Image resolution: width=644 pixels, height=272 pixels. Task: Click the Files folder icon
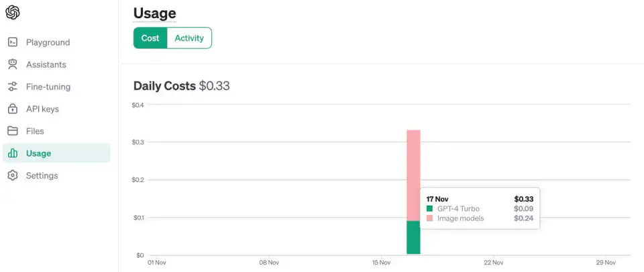click(x=13, y=131)
